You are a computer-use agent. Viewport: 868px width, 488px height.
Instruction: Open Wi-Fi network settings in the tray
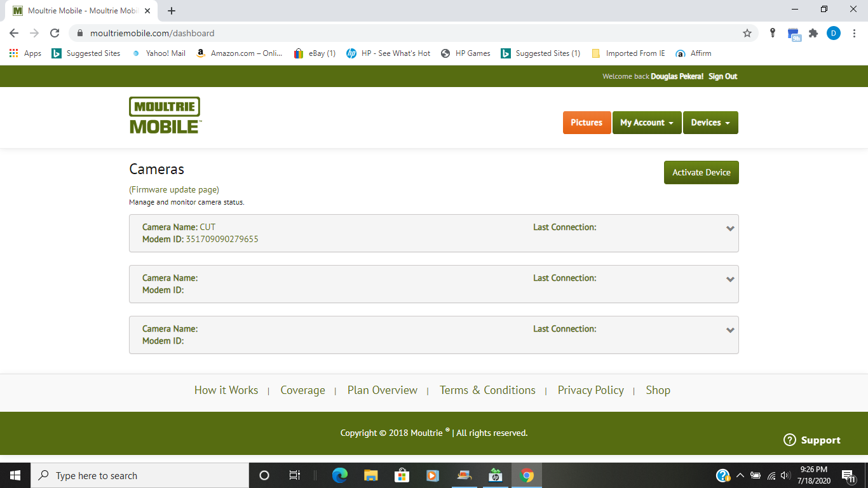[771, 475]
